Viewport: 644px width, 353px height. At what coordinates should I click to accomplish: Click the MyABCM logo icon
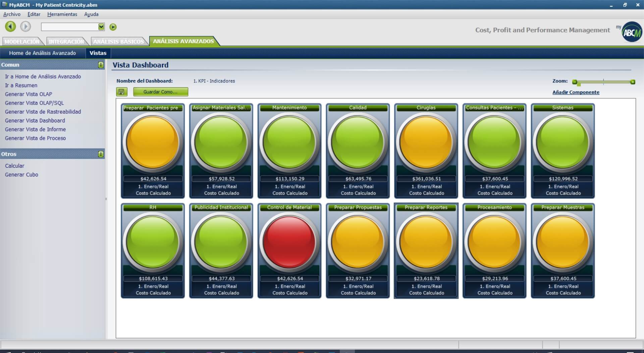[632, 32]
